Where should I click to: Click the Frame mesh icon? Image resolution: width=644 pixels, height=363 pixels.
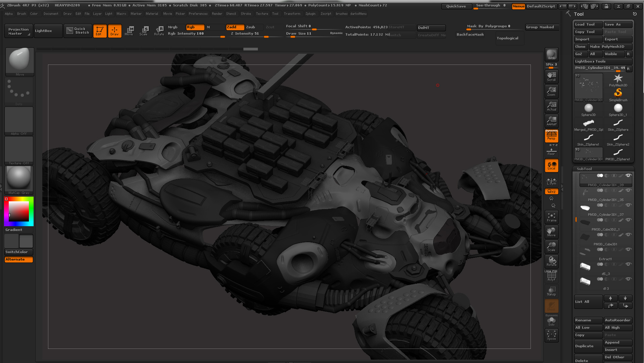pyautogui.click(x=551, y=217)
